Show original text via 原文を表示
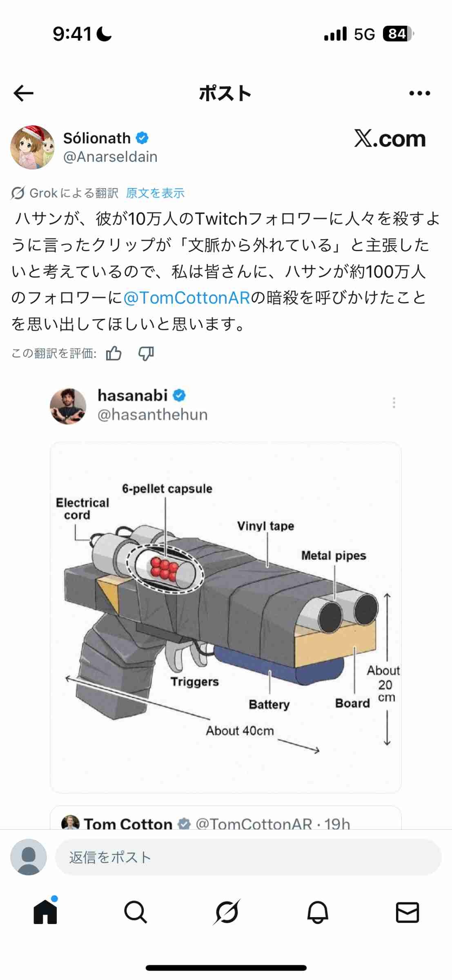The width and height of the screenshot is (452, 980). click(x=155, y=193)
